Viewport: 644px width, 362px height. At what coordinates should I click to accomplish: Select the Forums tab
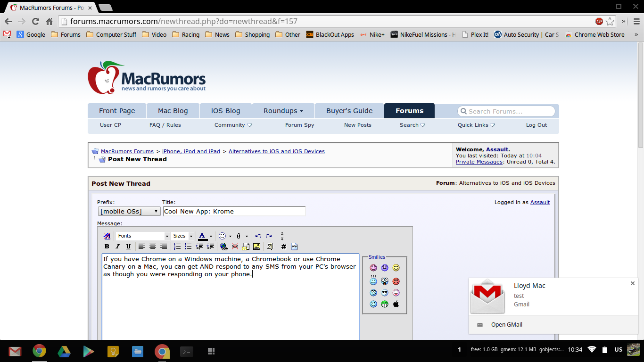coord(409,111)
